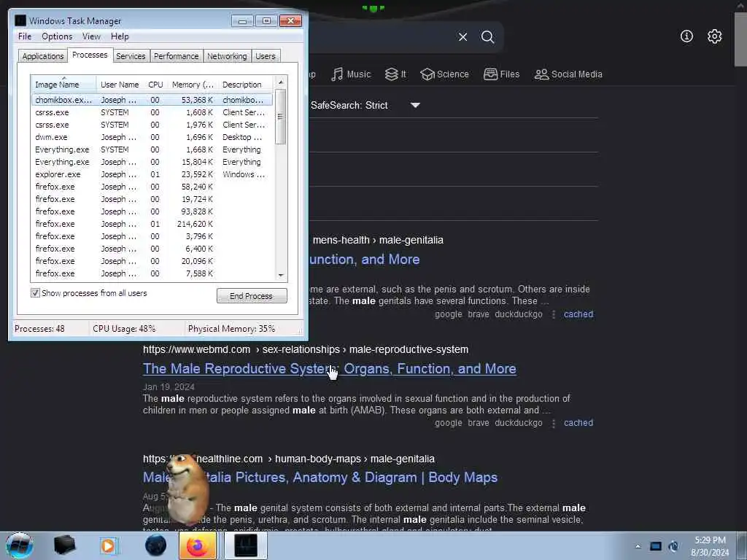Switch to the Networking tab
747x560 pixels.
point(227,56)
